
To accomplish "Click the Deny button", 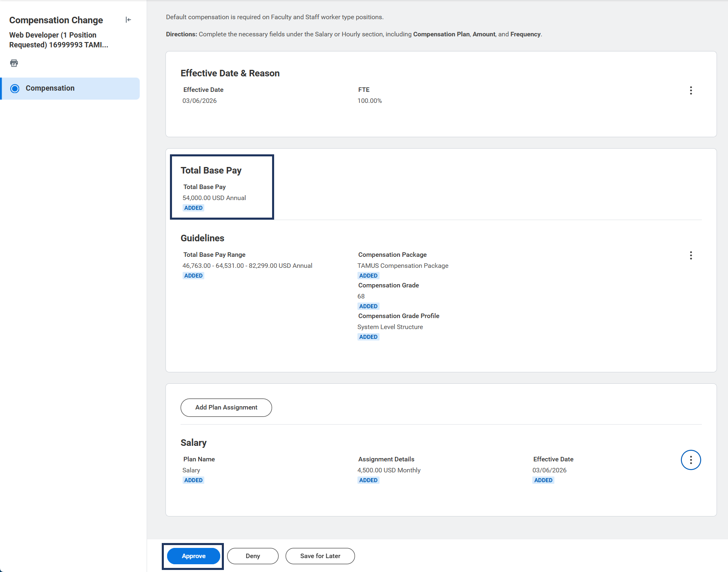I will click(253, 556).
